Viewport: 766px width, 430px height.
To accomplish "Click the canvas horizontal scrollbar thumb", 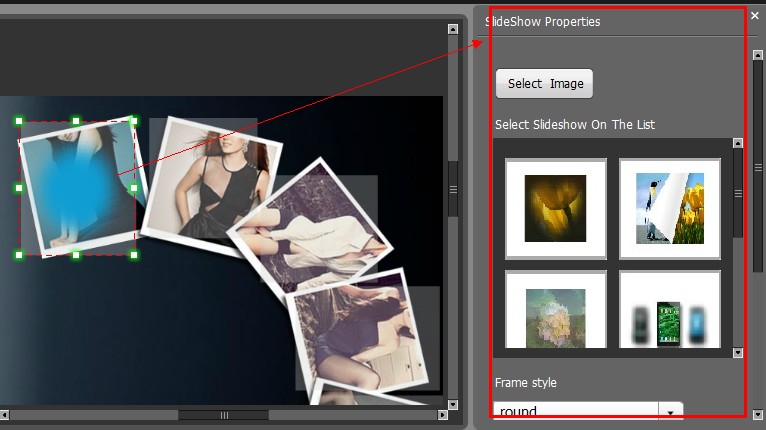I will point(223,415).
